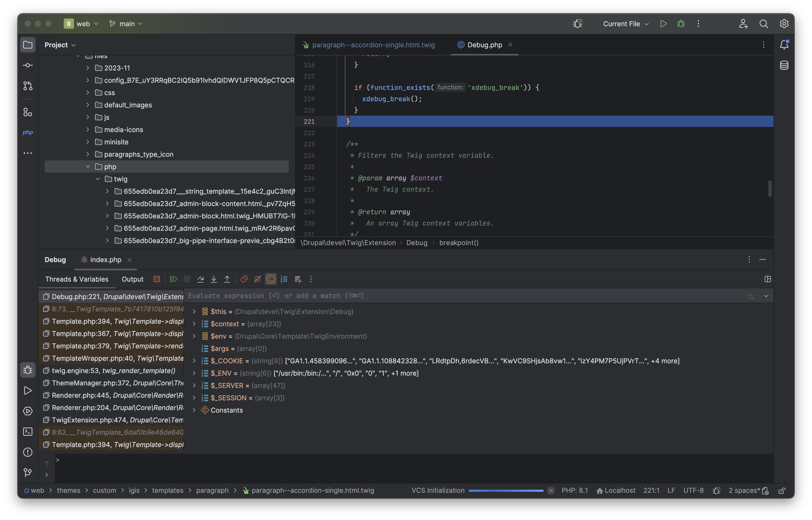Collapse the twig folder
Screen dimensions: 812x520
(98, 179)
